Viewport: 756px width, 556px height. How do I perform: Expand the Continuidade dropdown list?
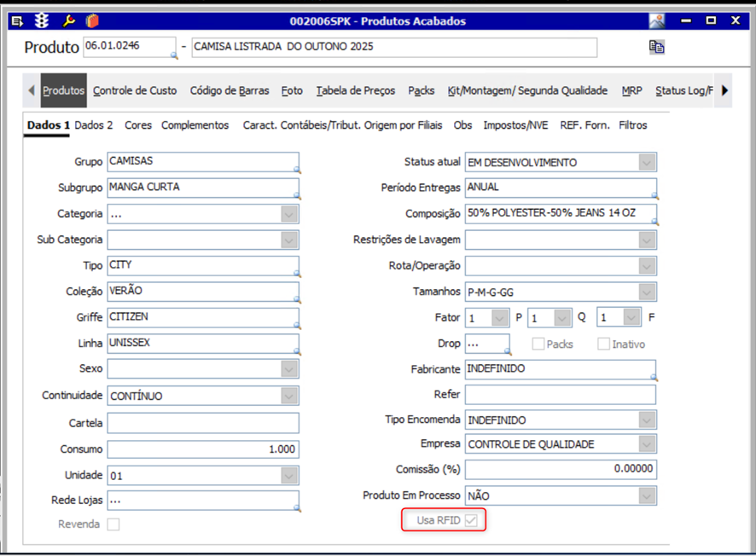290,396
